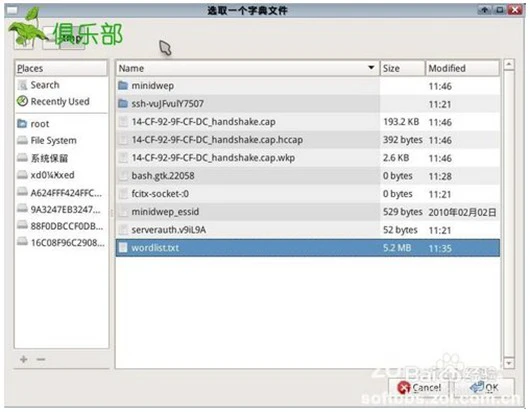This screenshot has height=412, width=530.
Task: Click the Cancel button
Action: click(419, 388)
